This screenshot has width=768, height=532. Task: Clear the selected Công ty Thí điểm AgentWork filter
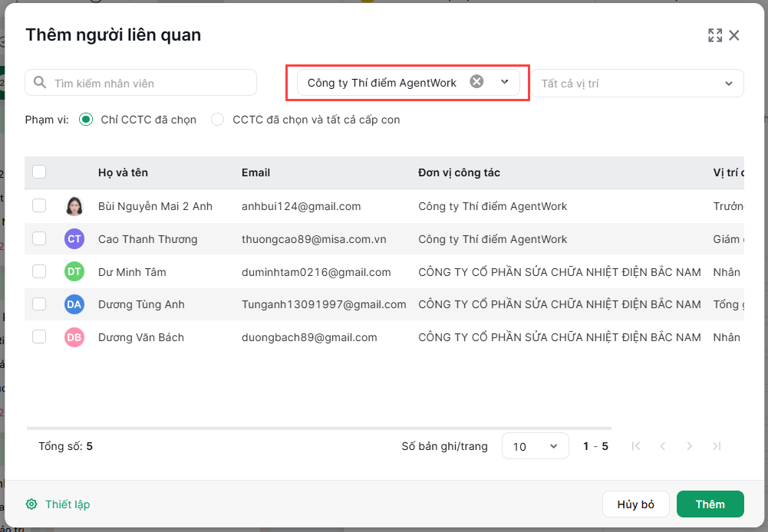pos(476,81)
